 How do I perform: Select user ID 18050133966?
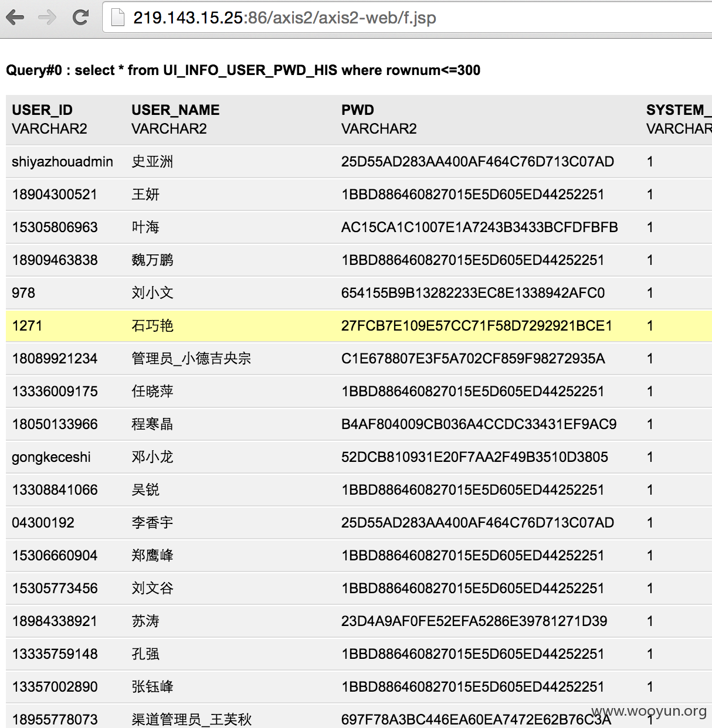click(x=55, y=424)
